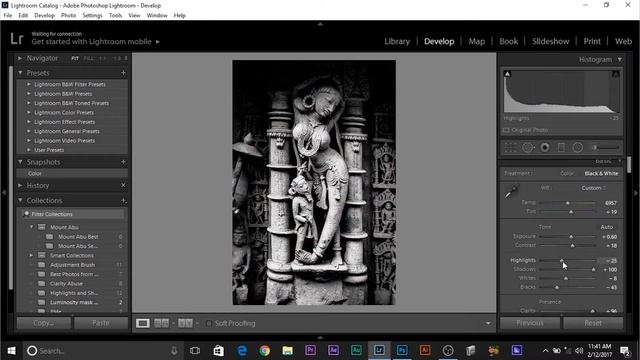
Task: Enable the Soft Proofing checkbox
Action: click(209, 323)
